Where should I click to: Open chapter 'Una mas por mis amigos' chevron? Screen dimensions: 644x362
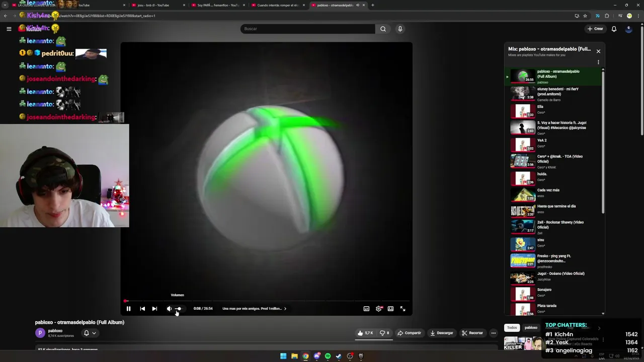coord(285,309)
